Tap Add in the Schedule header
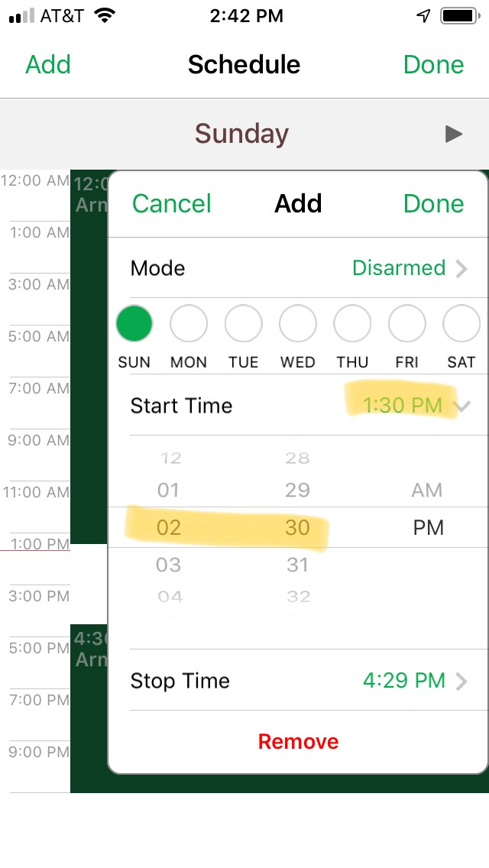489x868 pixels. pos(48,65)
